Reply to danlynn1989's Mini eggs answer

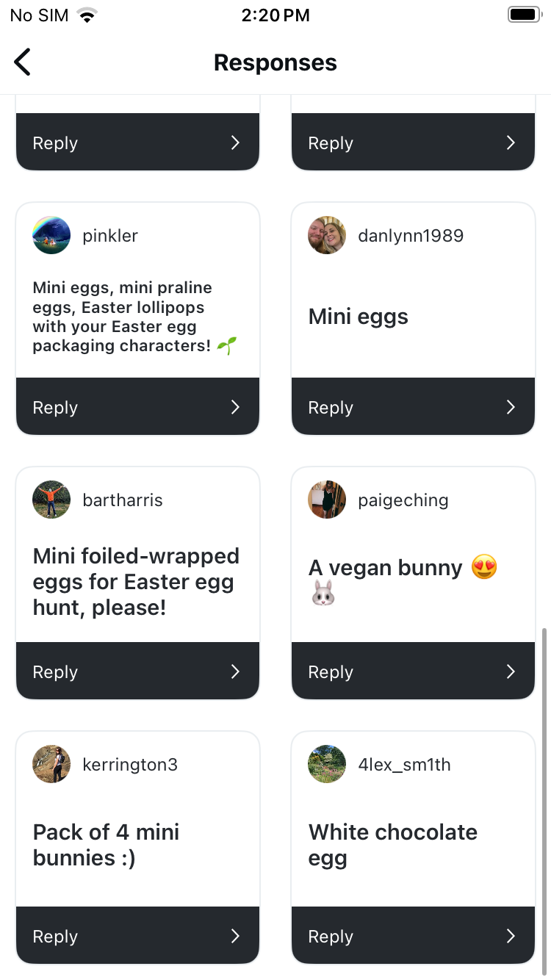pos(413,407)
